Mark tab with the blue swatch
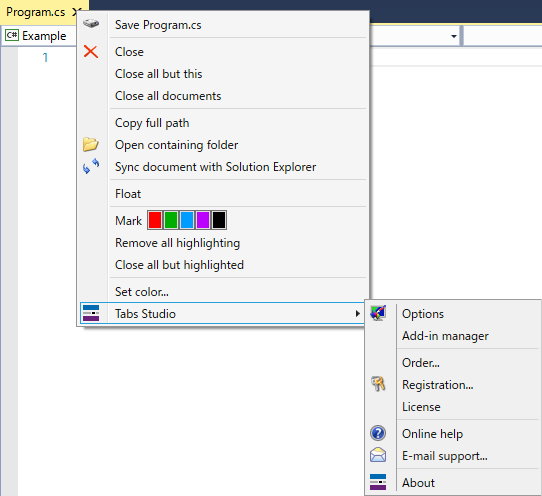Image resolution: width=542 pixels, height=496 pixels. click(187, 220)
